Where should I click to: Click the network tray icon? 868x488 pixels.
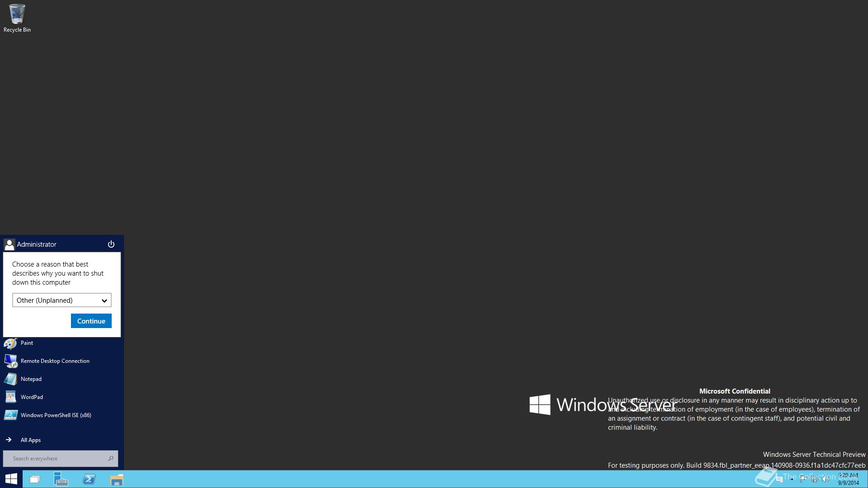[814, 479]
